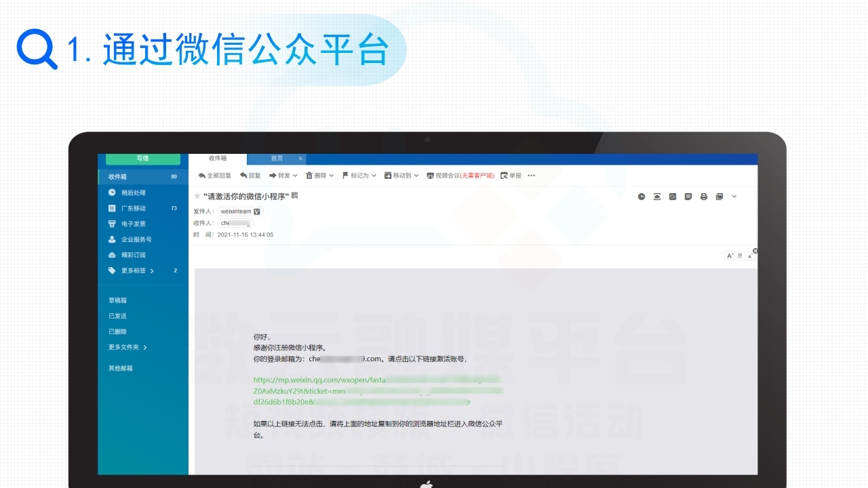868x488 pixels.
Task: Click the invoice icon beside 电子发票
Action: pyautogui.click(x=112, y=224)
